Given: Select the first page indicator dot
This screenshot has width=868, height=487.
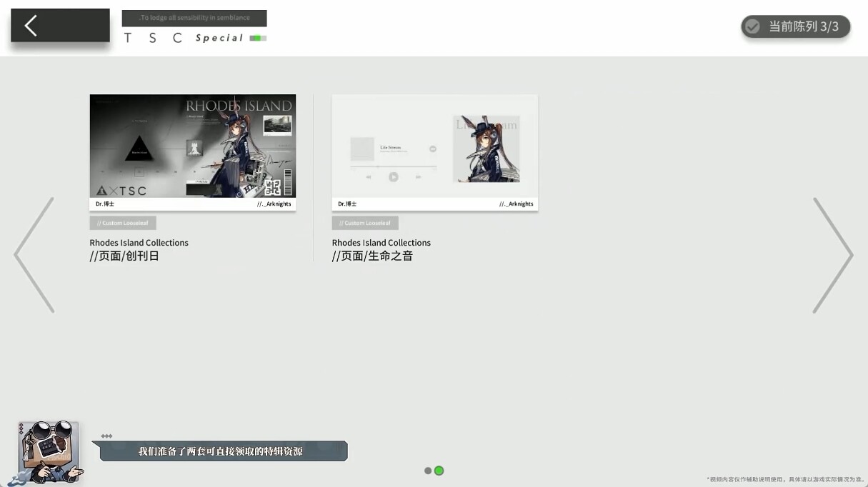Looking at the screenshot, I should [428, 471].
